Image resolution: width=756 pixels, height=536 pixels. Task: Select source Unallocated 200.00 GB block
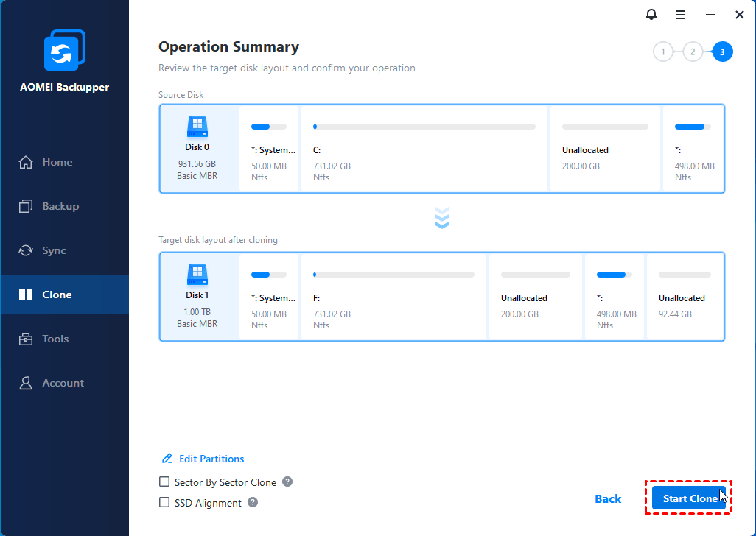tap(605, 149)
